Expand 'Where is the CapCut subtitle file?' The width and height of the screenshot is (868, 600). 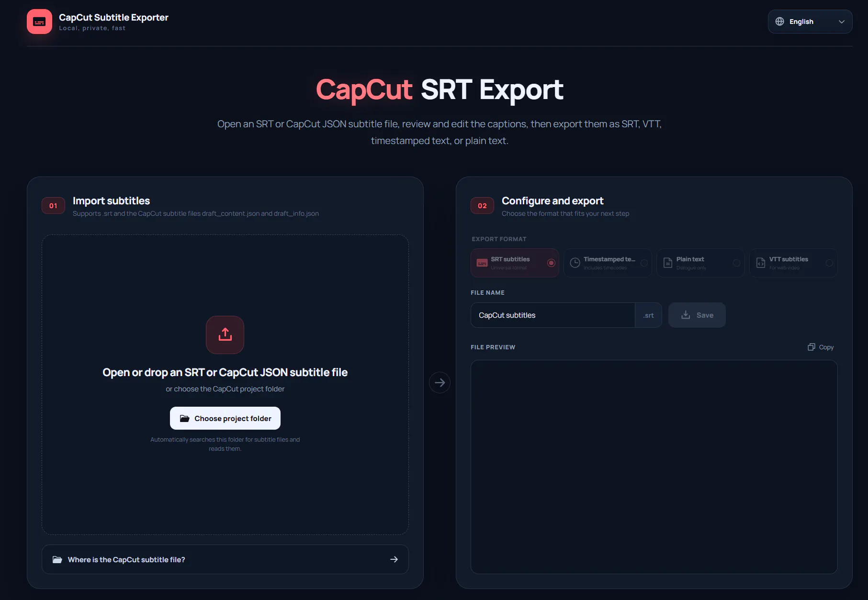(x=225, y=559)
